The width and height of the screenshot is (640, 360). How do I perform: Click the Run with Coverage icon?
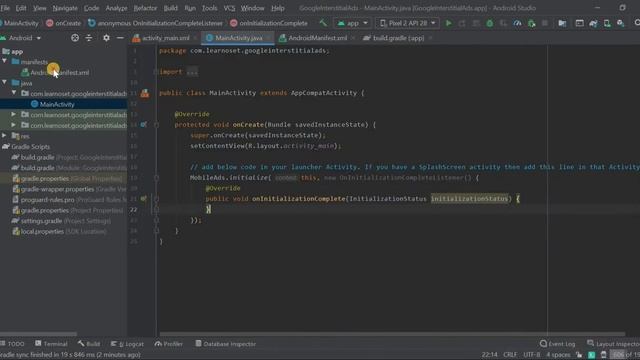(x=503, y=23)
